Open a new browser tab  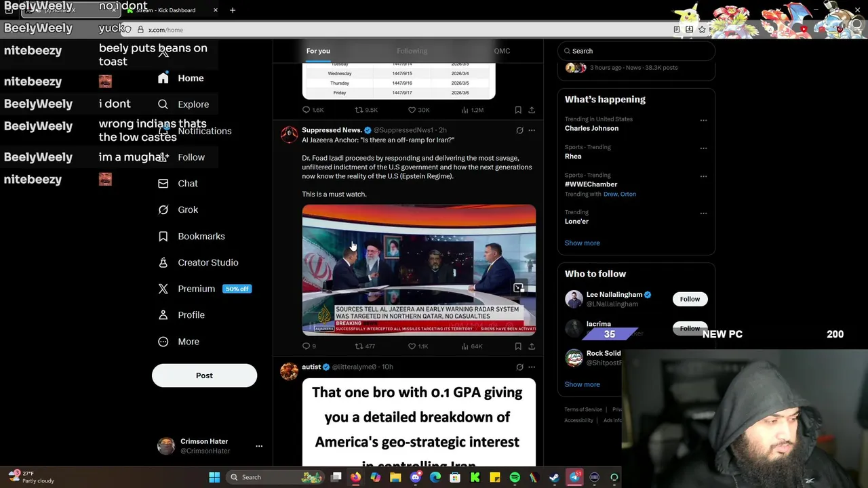(x=233, y=10)
